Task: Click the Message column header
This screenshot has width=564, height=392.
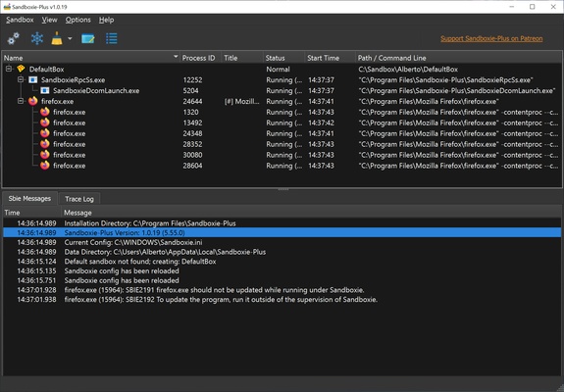Action: [x=312, y=213]
